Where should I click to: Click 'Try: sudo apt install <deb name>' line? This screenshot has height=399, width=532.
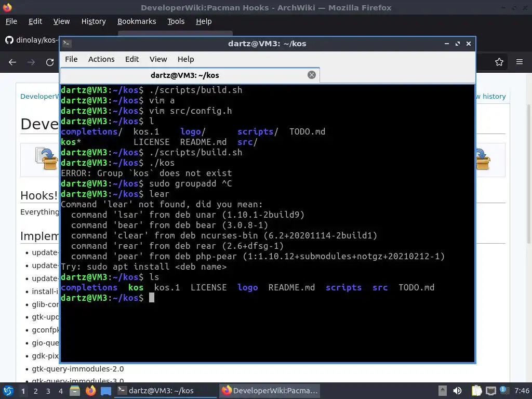point(143,267)
